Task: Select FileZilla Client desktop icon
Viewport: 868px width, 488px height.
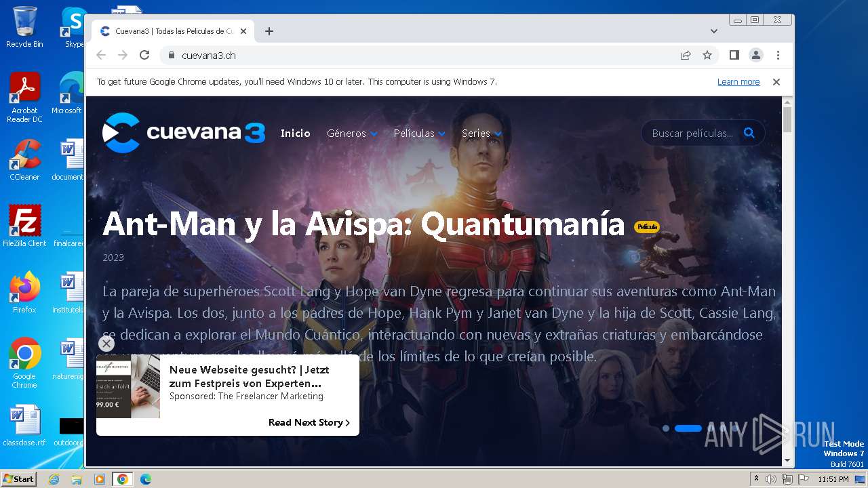Action: 24,226
